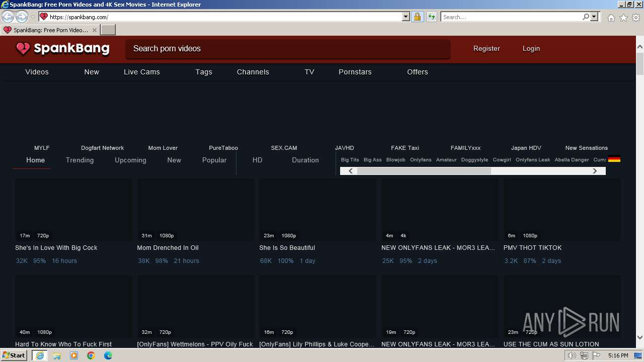Click the security lock icon in address bar

coord(417,17)
